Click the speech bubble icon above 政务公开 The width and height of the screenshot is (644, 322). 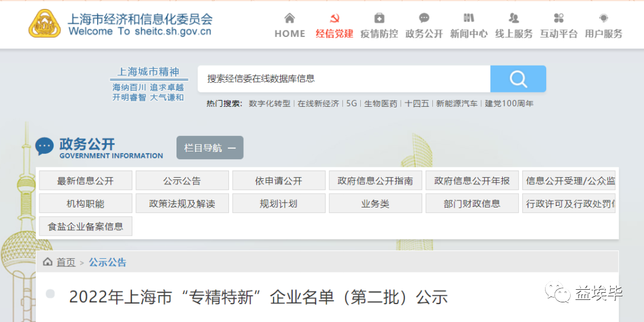(425, 18)
